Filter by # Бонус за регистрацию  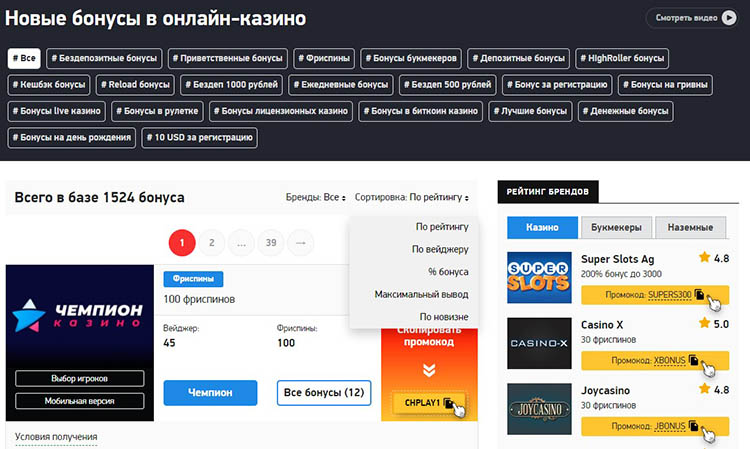pos(557,85)
